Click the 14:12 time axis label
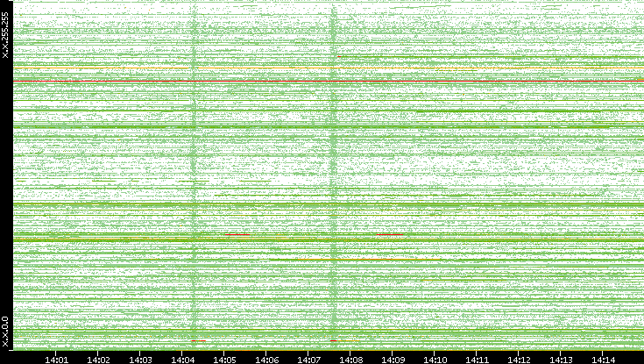Image resolution: width=644 pixels, height=364 pixels. [x=519, y=360]
